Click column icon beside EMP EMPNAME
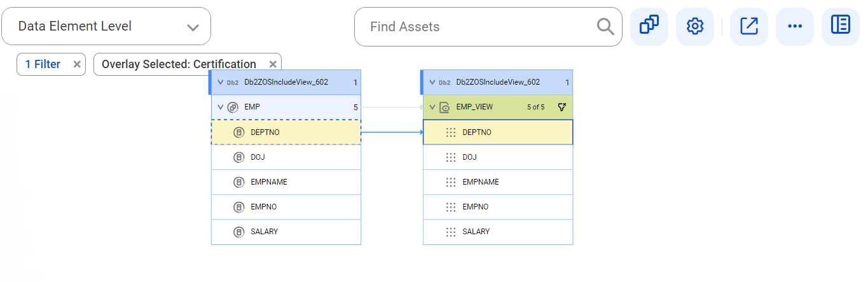The image size is (868, 282). [239, 182]
